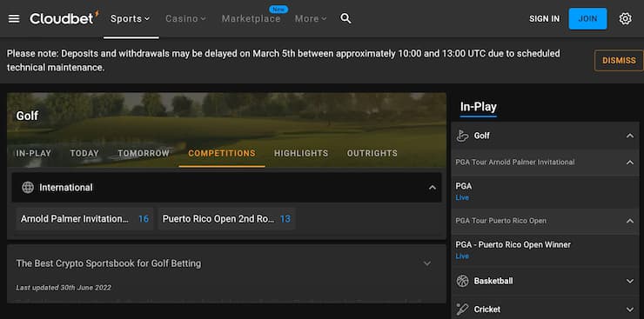Click the Golf flag icon in In-Play
Screen dimensions: 644x319
pos(462,136)
